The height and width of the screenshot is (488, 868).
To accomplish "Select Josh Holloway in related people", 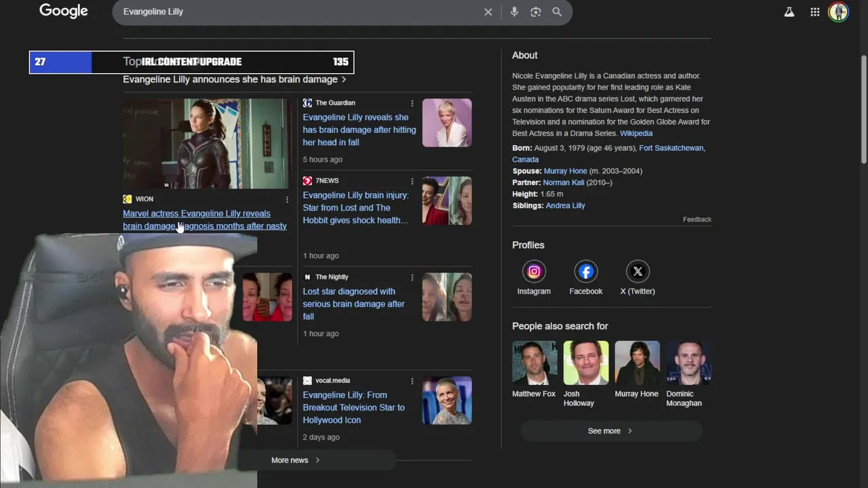I will click(586, 374).
